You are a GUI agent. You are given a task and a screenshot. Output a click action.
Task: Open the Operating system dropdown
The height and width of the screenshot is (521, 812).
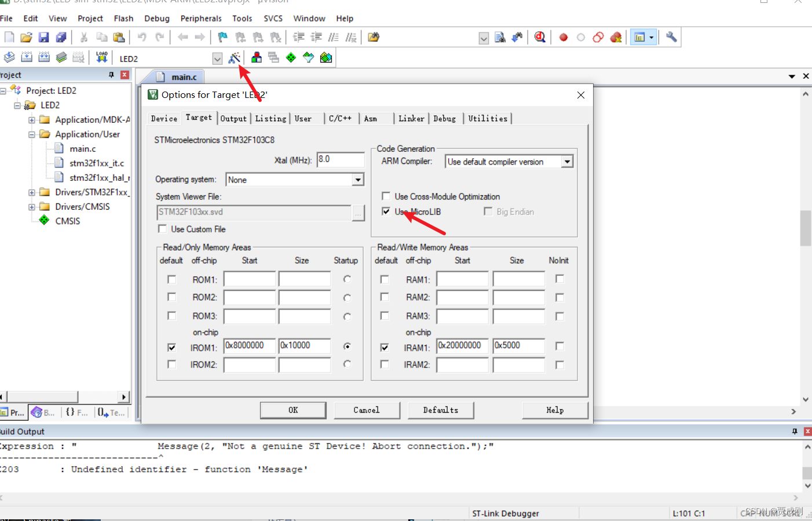358,180
